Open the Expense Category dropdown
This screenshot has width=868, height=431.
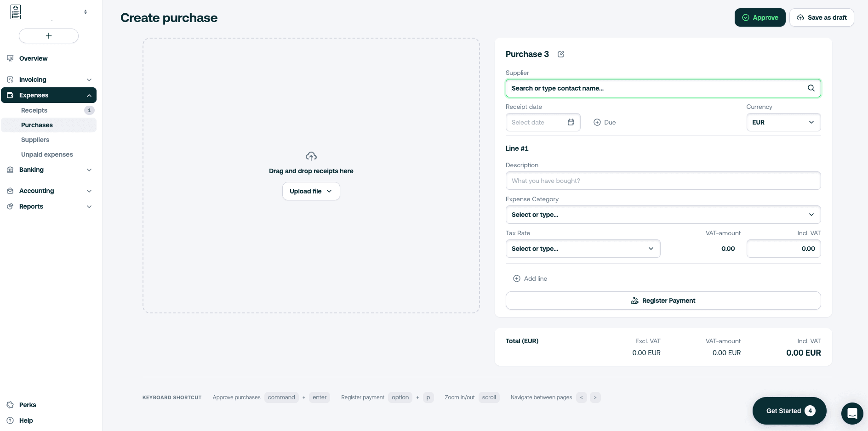click(663, 215)
